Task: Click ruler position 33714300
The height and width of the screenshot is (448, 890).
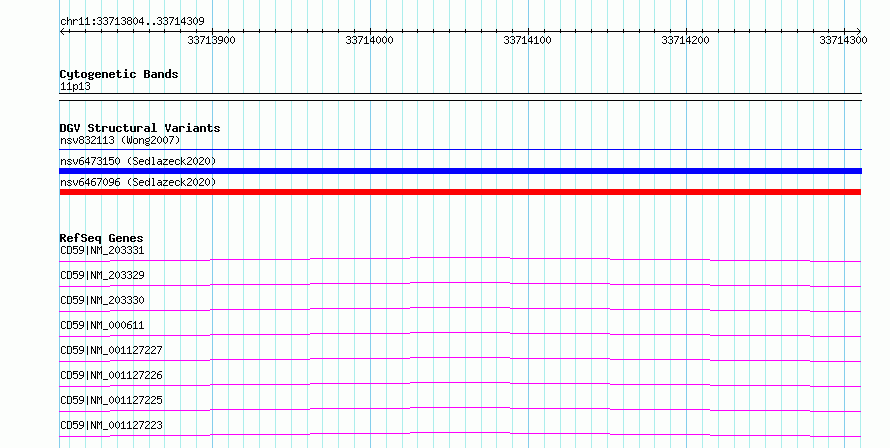Action: pos(843,40)
